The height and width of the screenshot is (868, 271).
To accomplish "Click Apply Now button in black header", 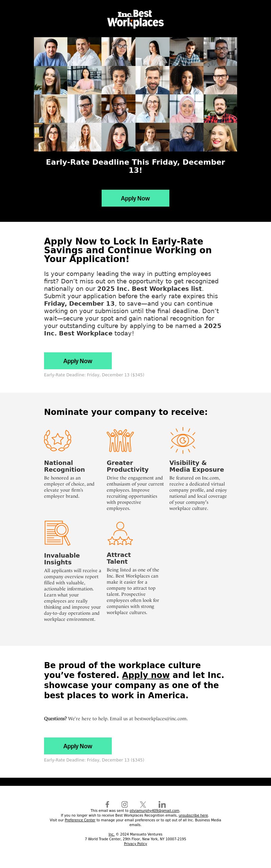I will tap(135, 198).
